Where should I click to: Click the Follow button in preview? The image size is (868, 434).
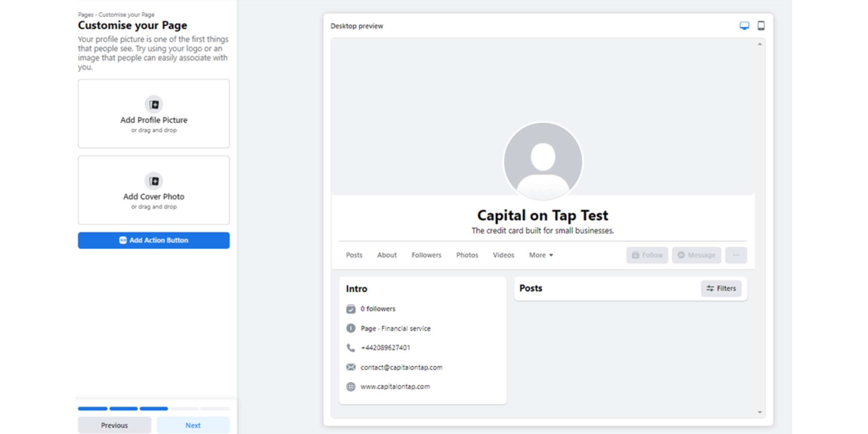pyautogui.click(x=647, y=255)
